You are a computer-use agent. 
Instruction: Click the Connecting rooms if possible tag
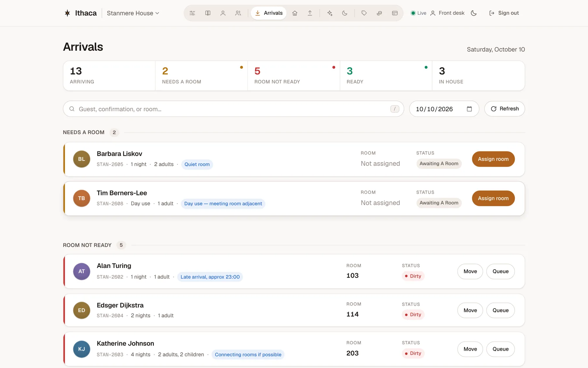tap(248, 355)
